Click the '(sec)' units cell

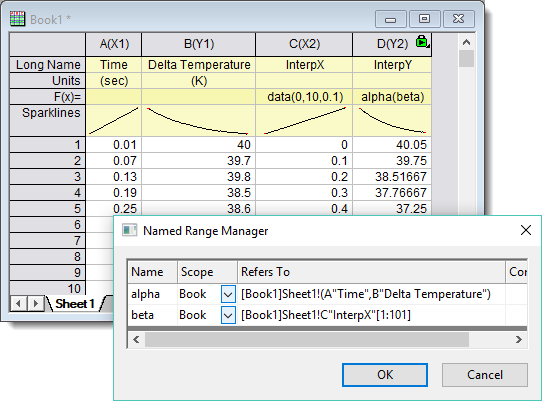[114, 81]
